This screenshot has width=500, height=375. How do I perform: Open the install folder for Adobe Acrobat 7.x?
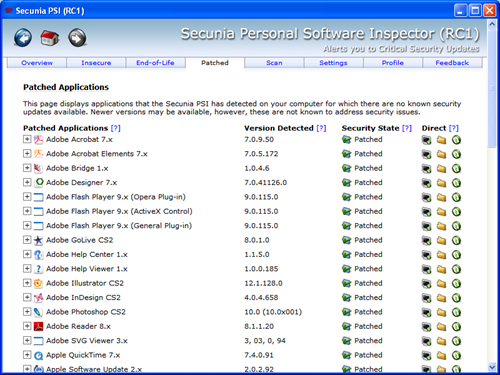coord(441,140)
